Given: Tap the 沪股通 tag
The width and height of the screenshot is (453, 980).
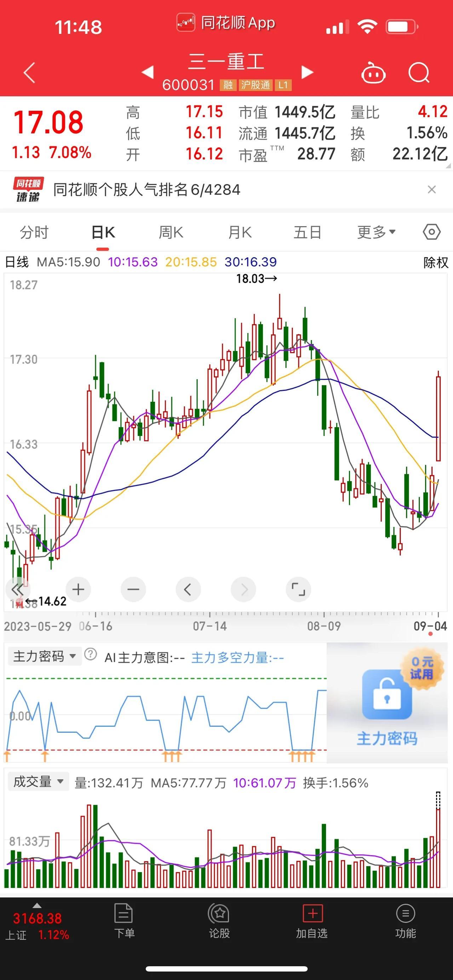Looking at the screenshot, I should point(255,85).
